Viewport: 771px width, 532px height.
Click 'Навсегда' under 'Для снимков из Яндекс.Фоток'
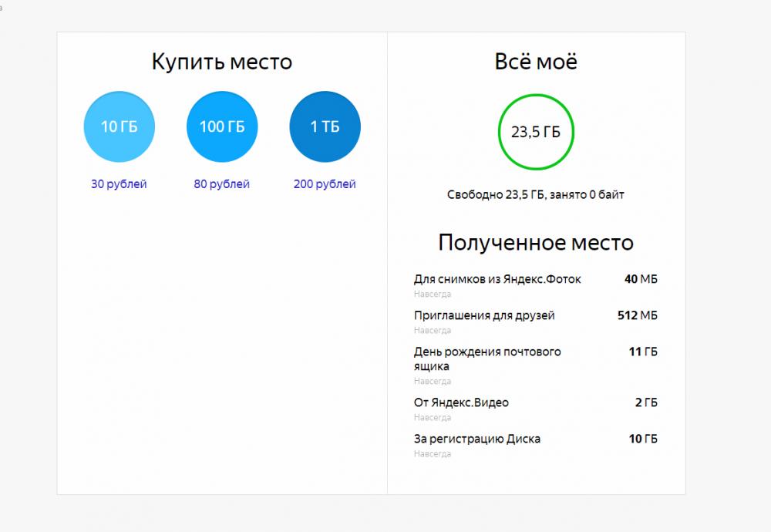coord(433,294)
